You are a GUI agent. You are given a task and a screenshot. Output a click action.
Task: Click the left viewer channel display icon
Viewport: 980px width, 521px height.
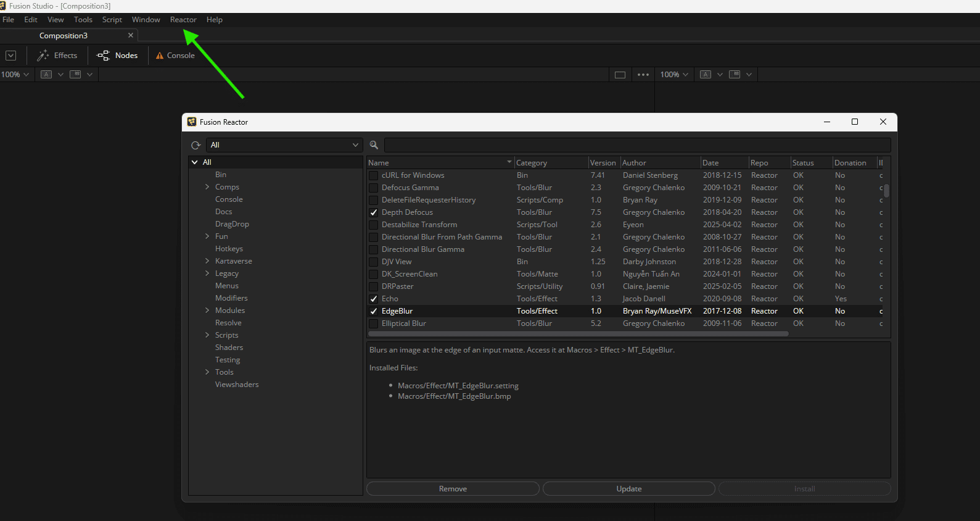coord(75,75)
